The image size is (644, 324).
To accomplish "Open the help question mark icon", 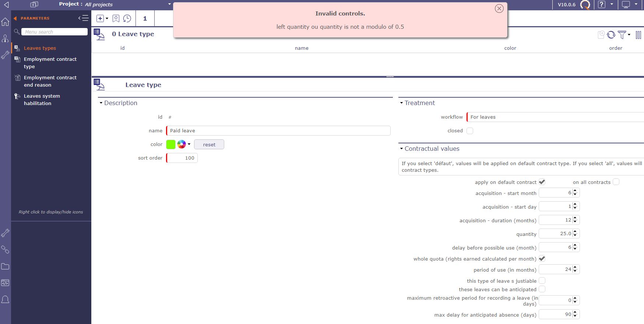I will (601, 4).
